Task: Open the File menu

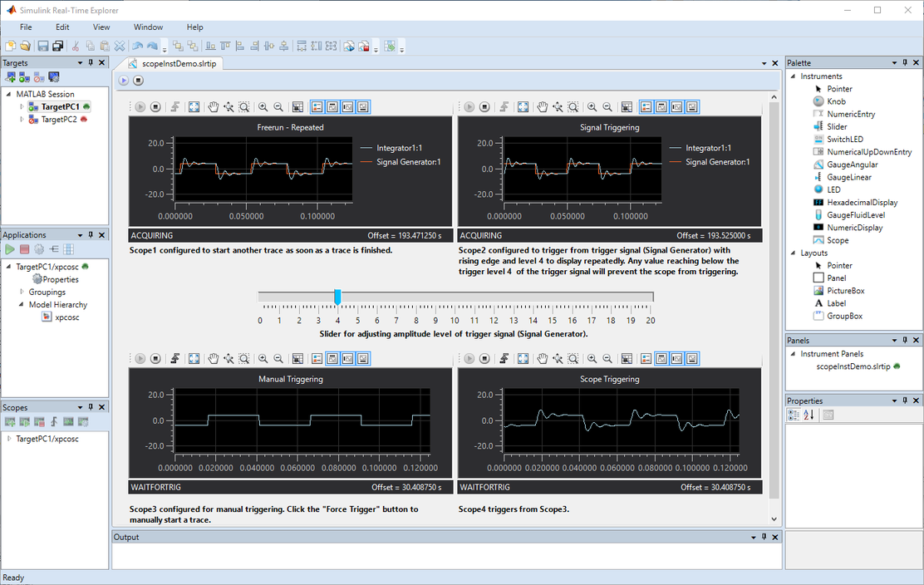Action: [26, 27]
